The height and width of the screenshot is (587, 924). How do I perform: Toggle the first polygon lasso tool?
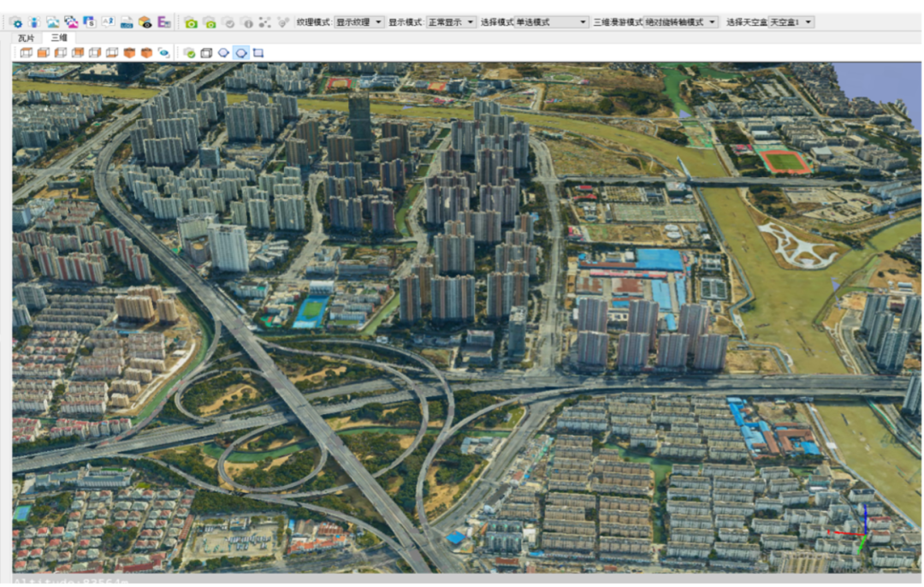(x=223, y=53)
